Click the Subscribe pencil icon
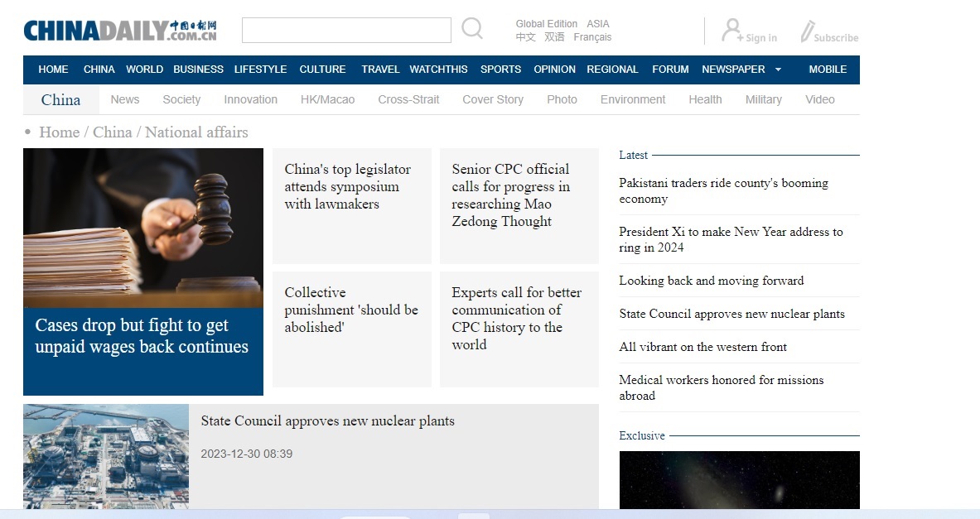This screenshot has width=980, height=519. point(807,31)
